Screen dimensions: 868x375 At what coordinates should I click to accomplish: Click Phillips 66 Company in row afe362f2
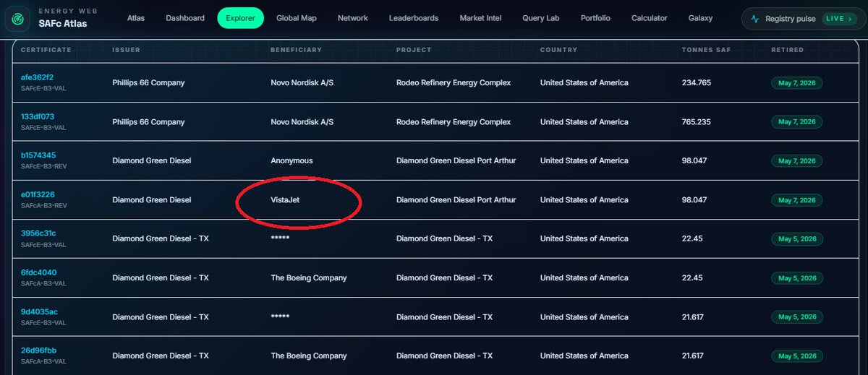coord(149,83)
